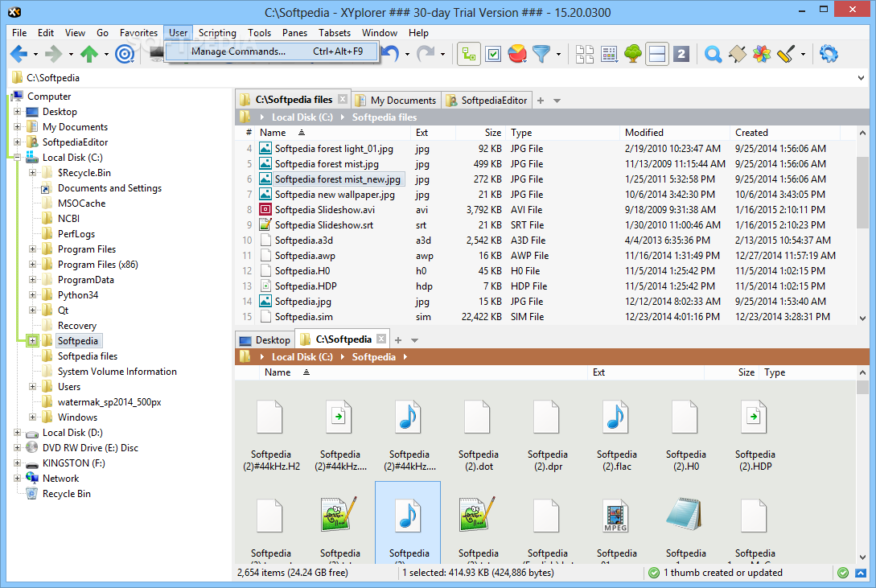
Task: Open the Favorites menu
Action: pyautogui.click(x=138, y=33)
